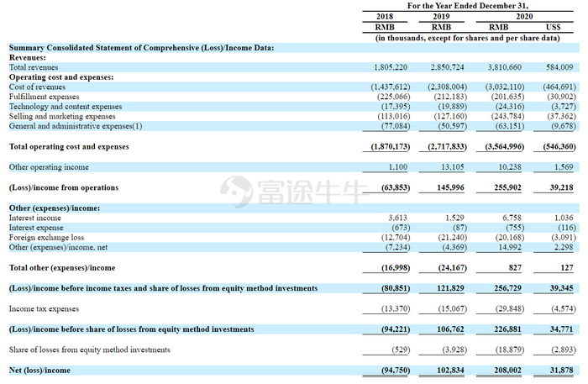Select the Cost of revenues row label
588x384 pixels.
coord(37,87)
